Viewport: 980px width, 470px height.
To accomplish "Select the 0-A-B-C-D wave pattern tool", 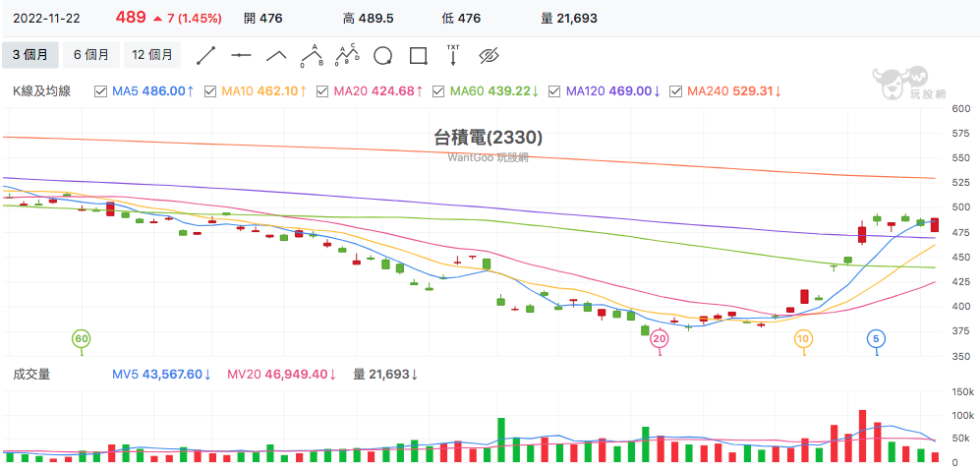I will tap(348, 55).
